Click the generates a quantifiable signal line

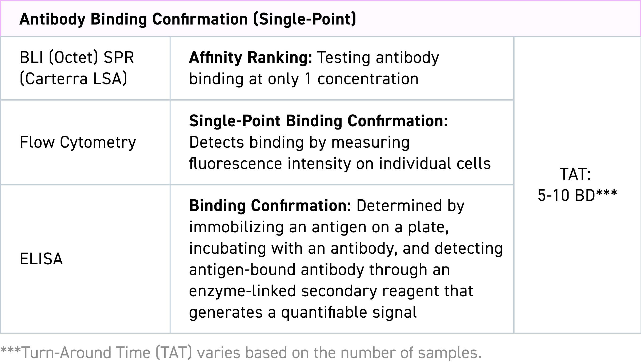[x=303, y=312]
